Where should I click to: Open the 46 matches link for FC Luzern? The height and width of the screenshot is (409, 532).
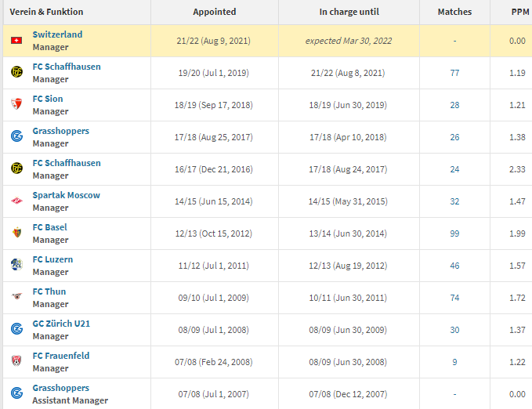454,266
